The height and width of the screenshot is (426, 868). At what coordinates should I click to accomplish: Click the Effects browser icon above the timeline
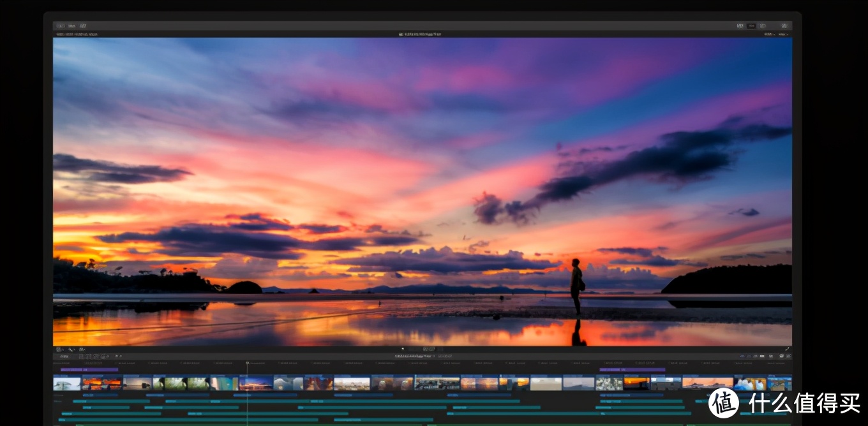(781, 356)
